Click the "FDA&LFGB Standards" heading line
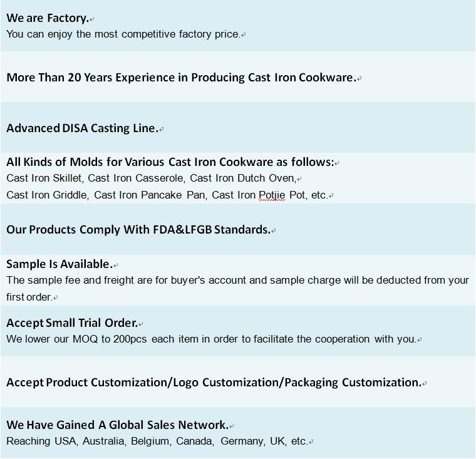476x459 pixels. click(x=138, y=230)
